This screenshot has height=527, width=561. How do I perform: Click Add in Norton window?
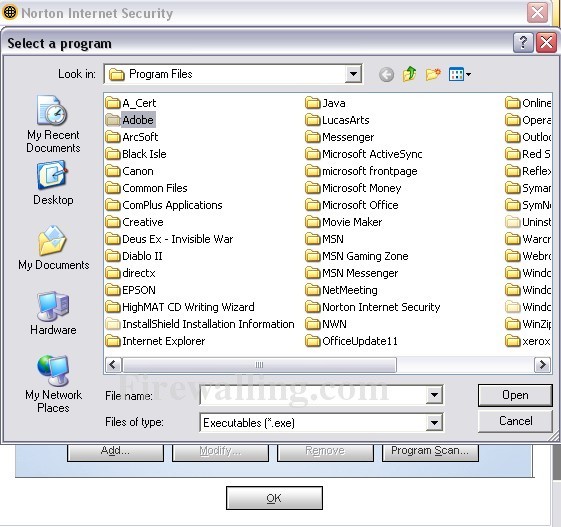115,452
